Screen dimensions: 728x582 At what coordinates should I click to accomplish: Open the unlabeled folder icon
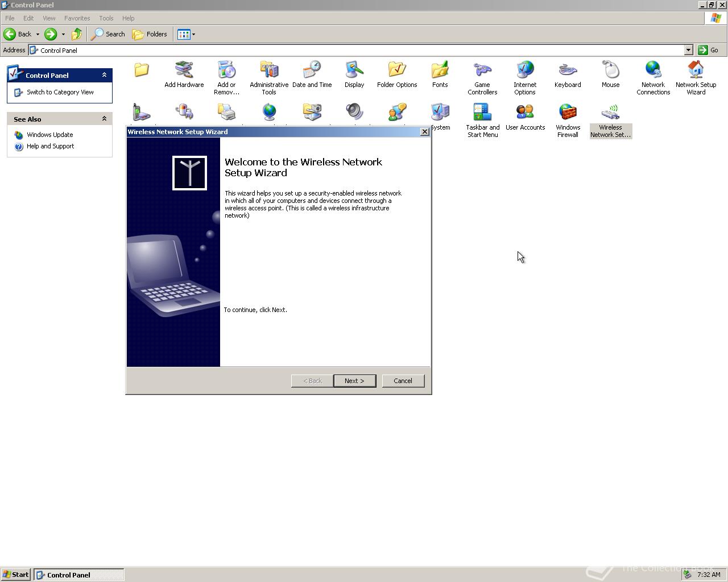(141, 70)
